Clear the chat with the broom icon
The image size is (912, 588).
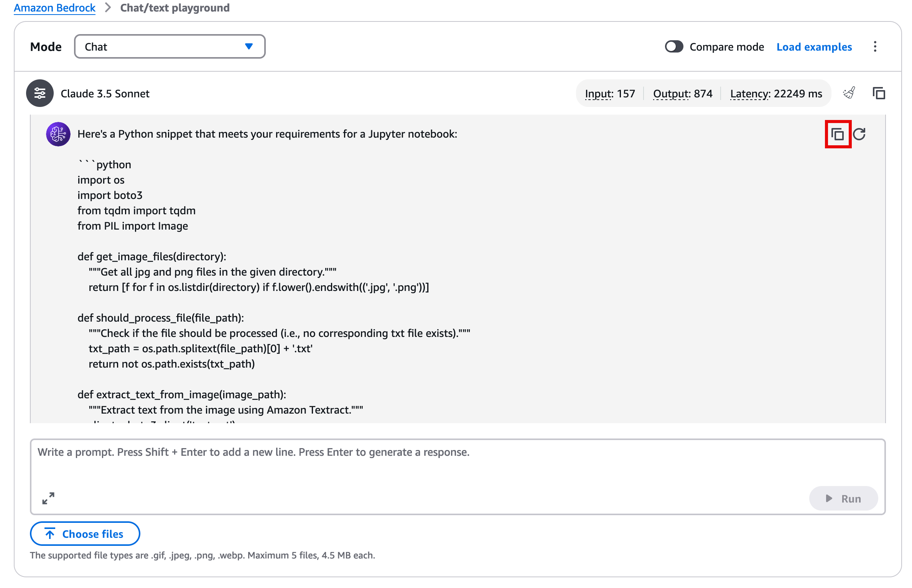coord(849,93)
